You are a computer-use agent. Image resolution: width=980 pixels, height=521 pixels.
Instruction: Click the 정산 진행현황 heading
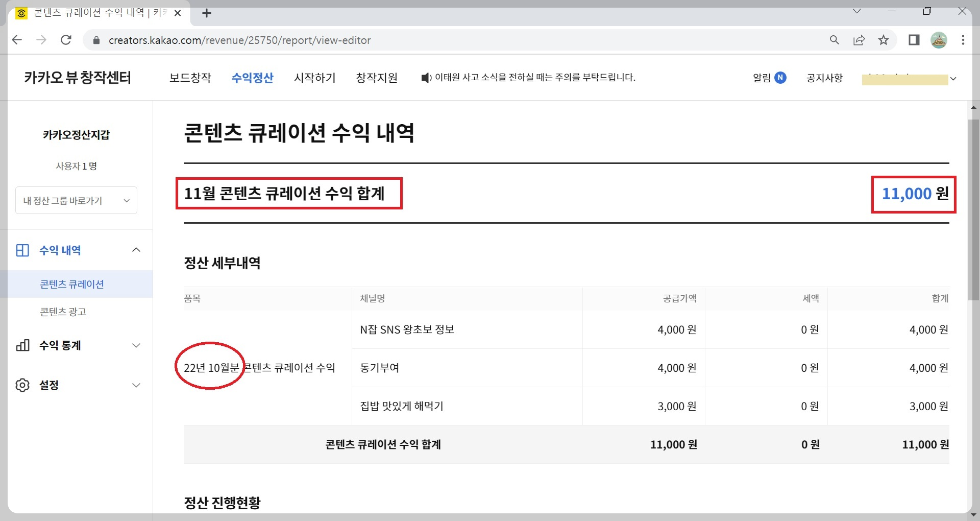pyautogui.click(x=222, y=503)
